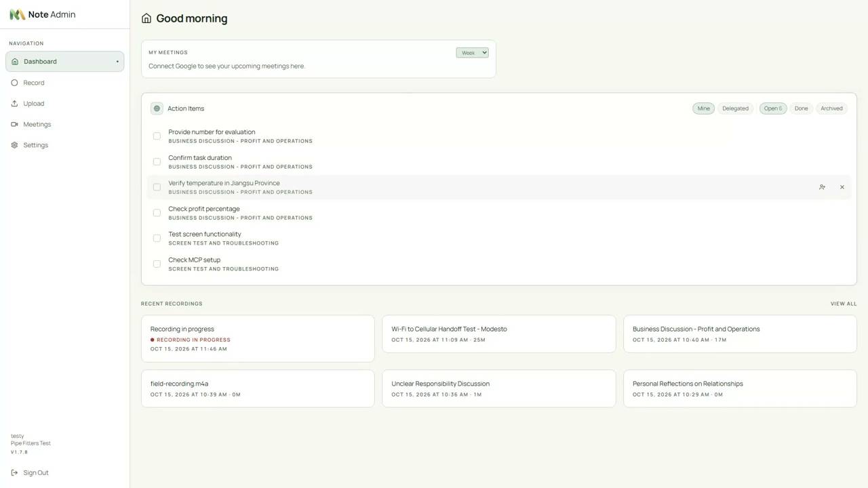
Task: Click the Meetings camera icon
Action: (14, 124)
